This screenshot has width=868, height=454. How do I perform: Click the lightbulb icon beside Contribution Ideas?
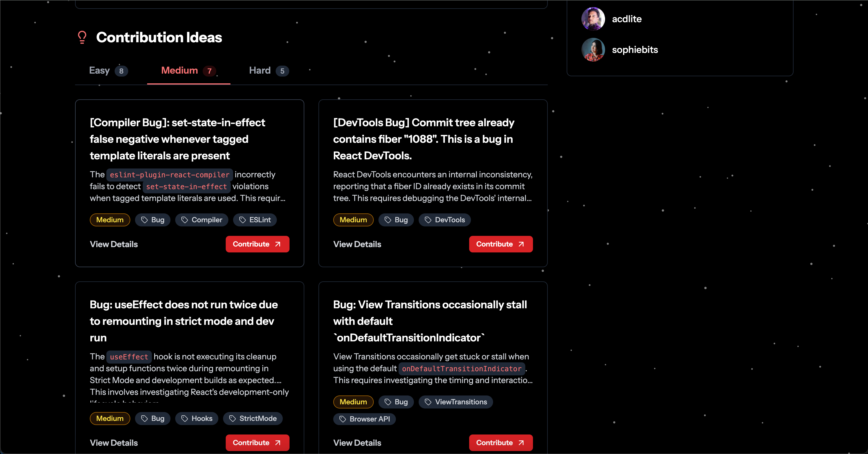click(x=82, y=37)
